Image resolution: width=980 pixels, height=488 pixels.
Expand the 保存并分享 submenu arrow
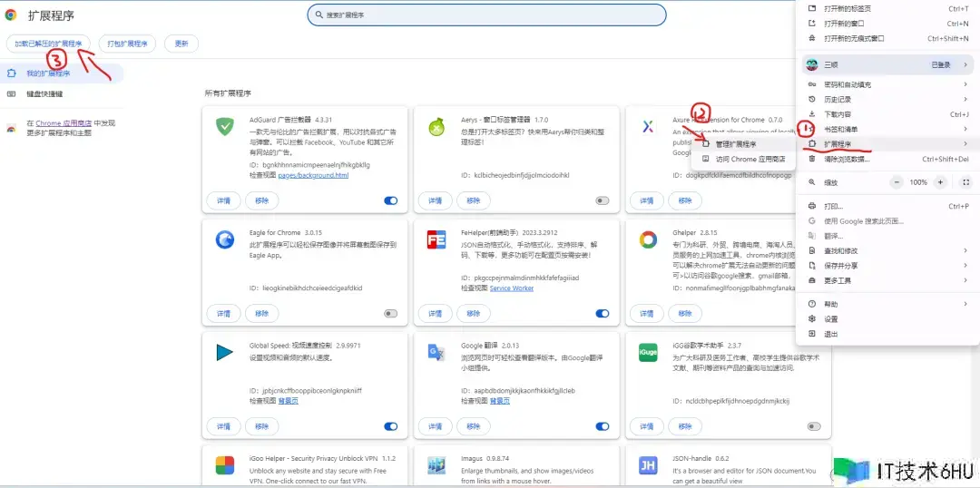pos(965,266)
